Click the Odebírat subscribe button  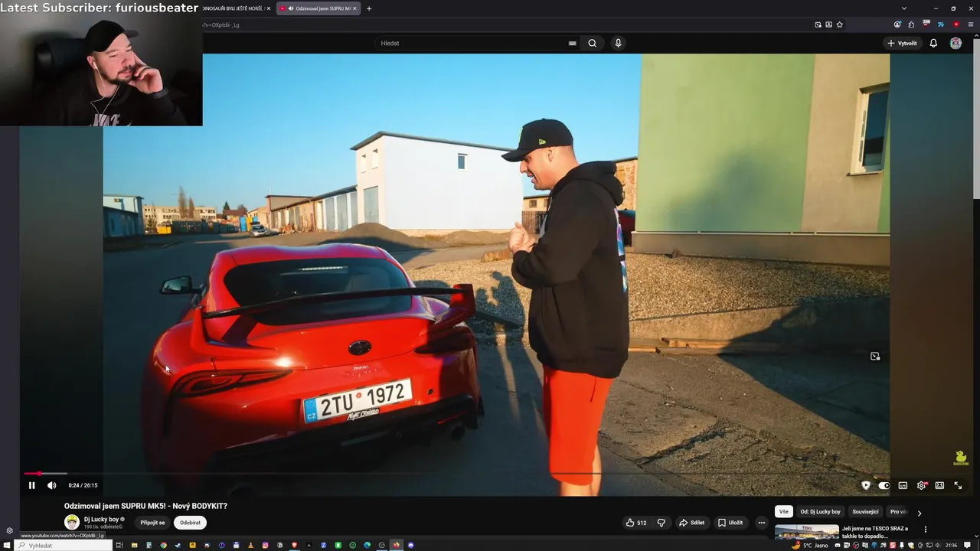click(x=190, y=523)
